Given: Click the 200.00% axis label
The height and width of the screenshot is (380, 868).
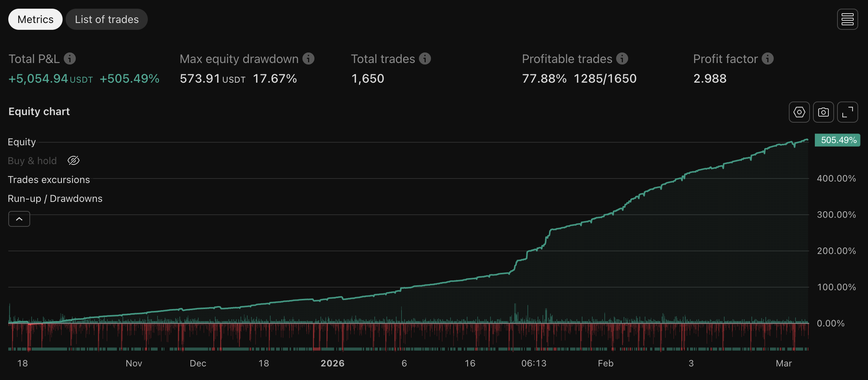Looking at the screenshot, I should coord(836,251).
